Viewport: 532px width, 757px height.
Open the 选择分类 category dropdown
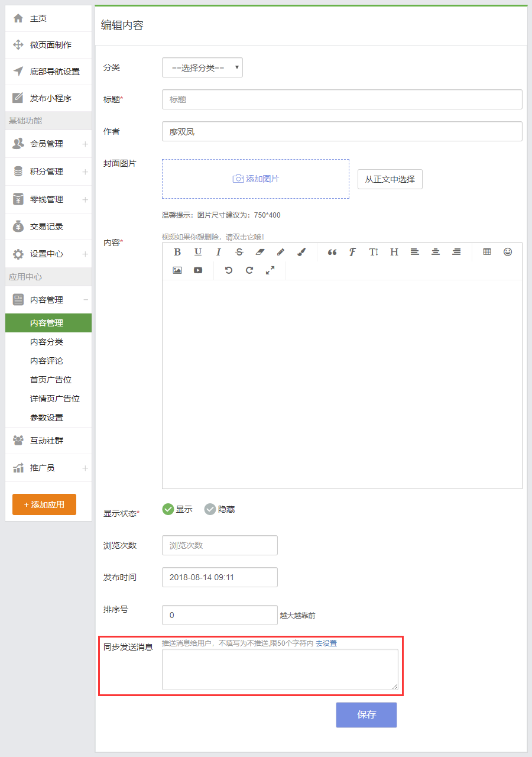click(202, 68)
